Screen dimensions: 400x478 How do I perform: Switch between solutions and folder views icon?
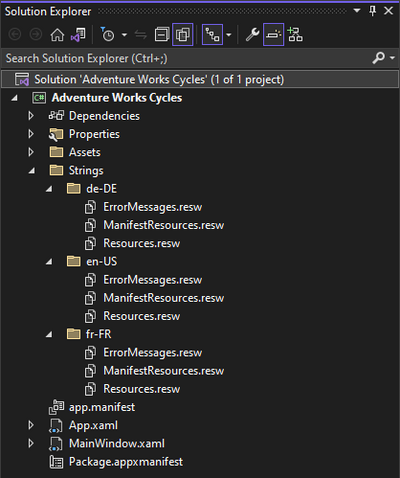point(78,34)
